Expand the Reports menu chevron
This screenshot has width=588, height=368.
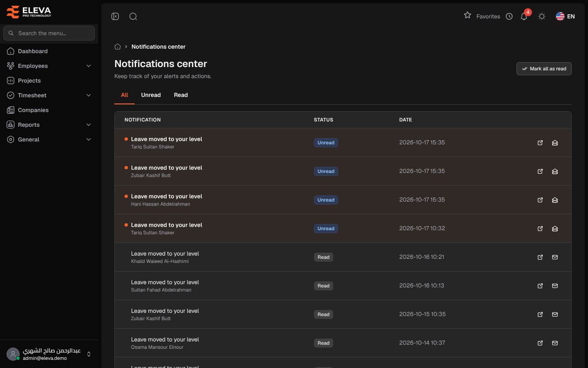(89, 125)
